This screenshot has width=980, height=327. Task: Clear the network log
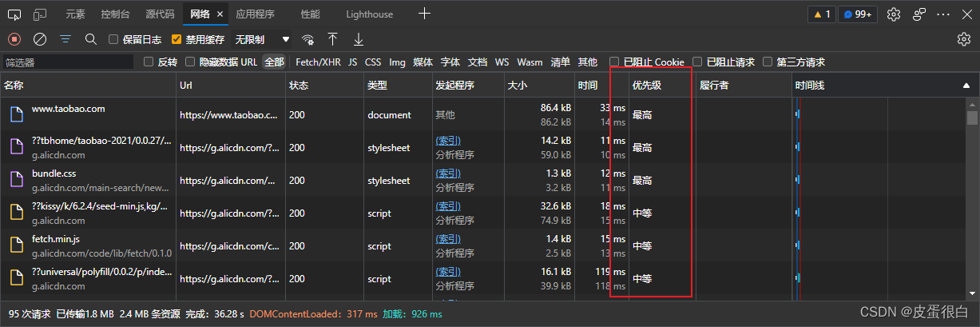coord(40,39)
